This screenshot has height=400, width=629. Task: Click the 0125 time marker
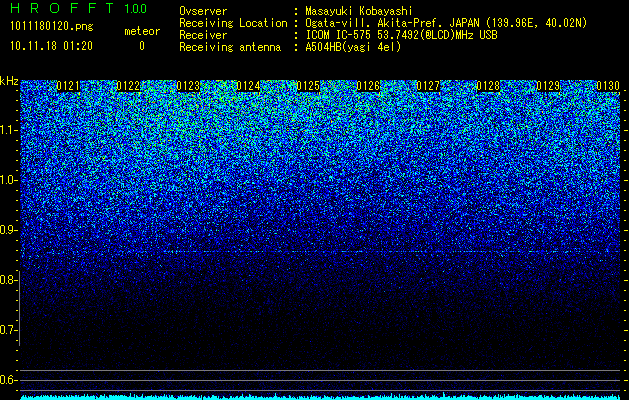308,86
